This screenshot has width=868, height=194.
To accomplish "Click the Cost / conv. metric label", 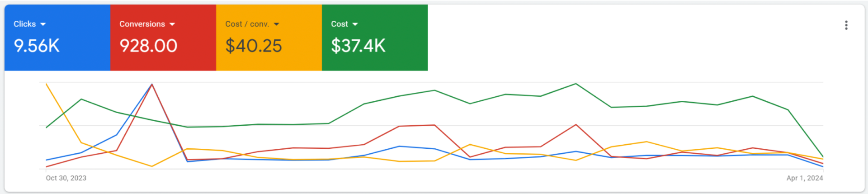I will (x=247, y=24).
